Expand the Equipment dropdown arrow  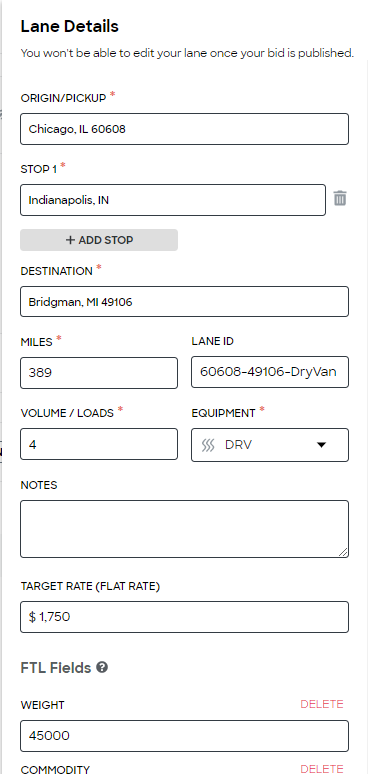pyautogui.click(x=322, y=445)
